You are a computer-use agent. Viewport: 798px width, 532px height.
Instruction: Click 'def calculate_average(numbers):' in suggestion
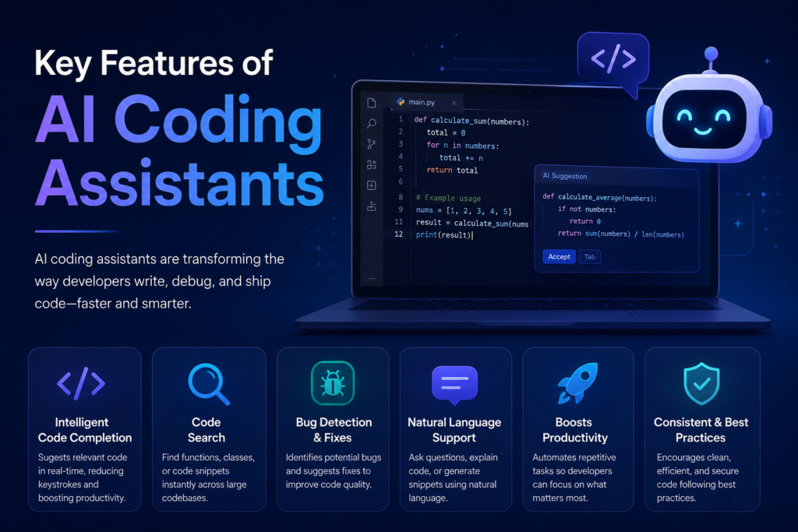tap(599, 197)
